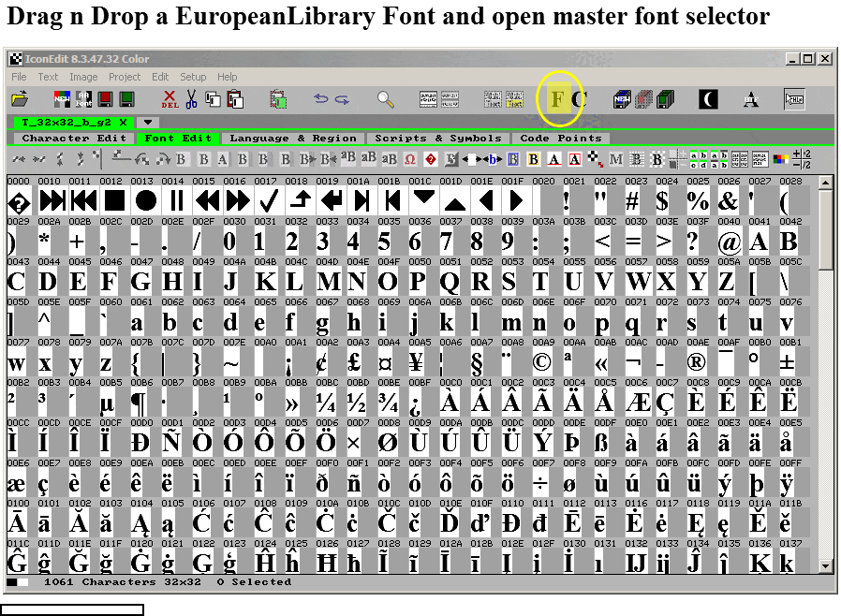The width and height of the screenshot is (841, 616).
Task: Click the red floppy disk save icon
Action: coord(105,99)
